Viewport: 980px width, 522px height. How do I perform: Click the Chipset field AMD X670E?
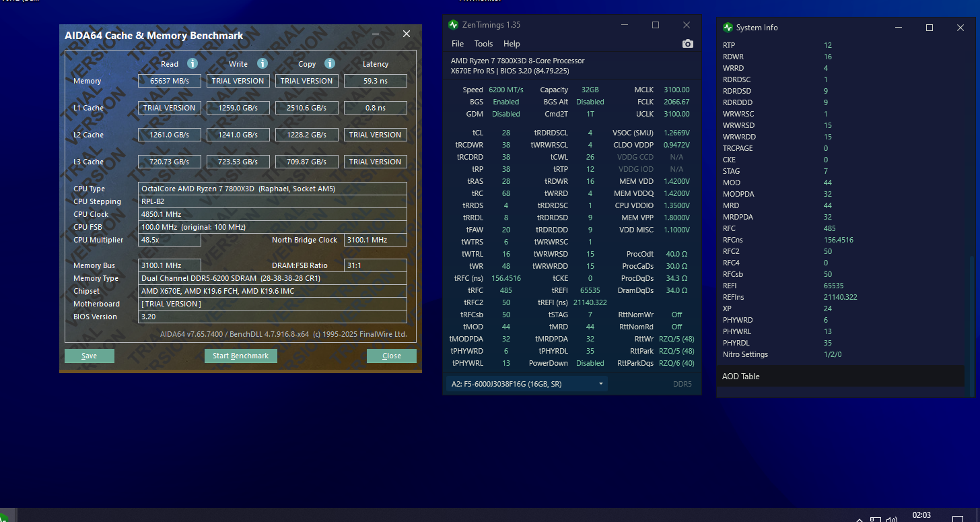click(x=273, y=291)
